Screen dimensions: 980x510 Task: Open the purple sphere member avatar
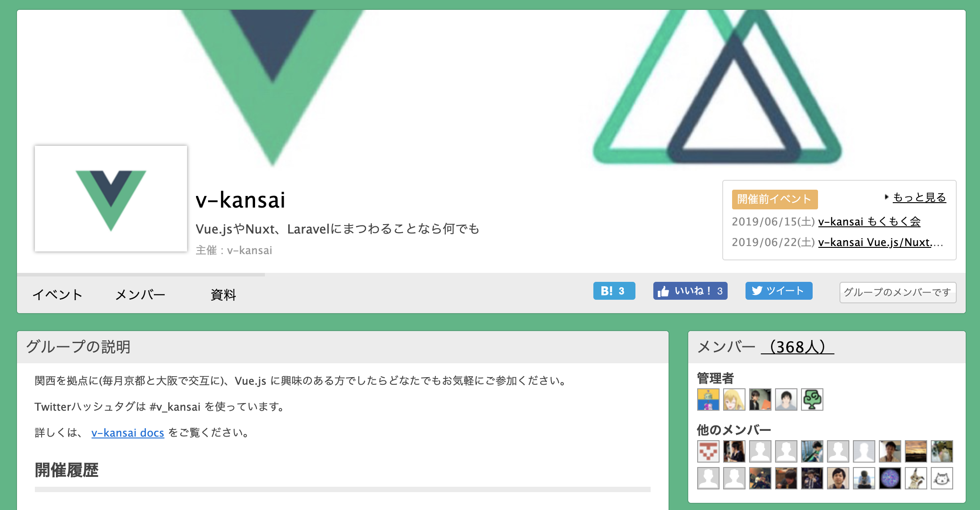(890, 478)
